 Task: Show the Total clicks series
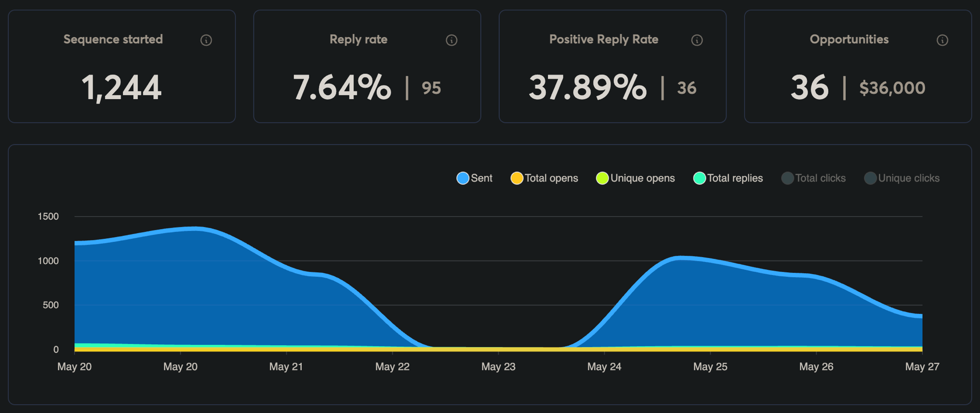point(813,178)
